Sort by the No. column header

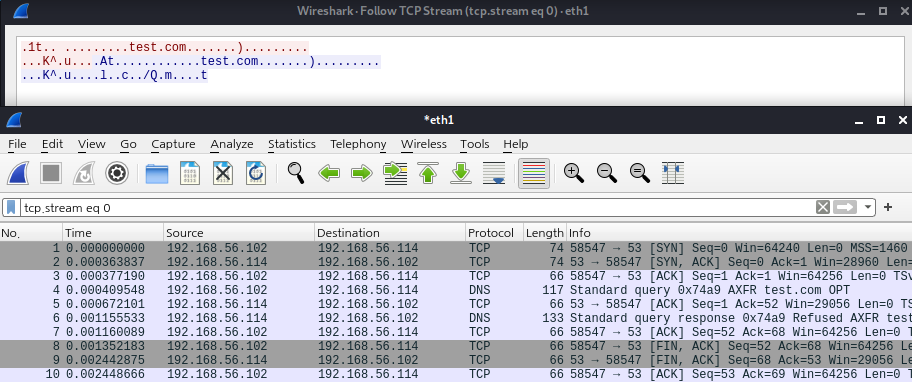[31, 233]
